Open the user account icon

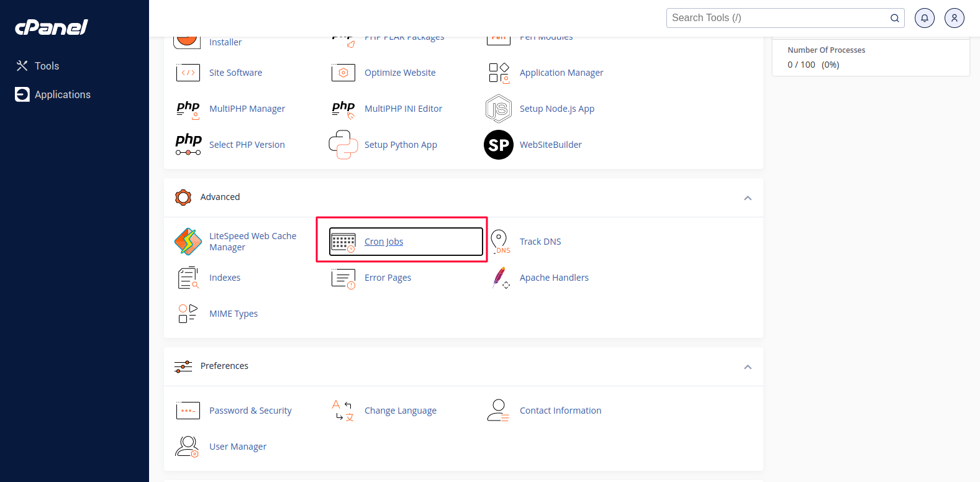[954, 18]
